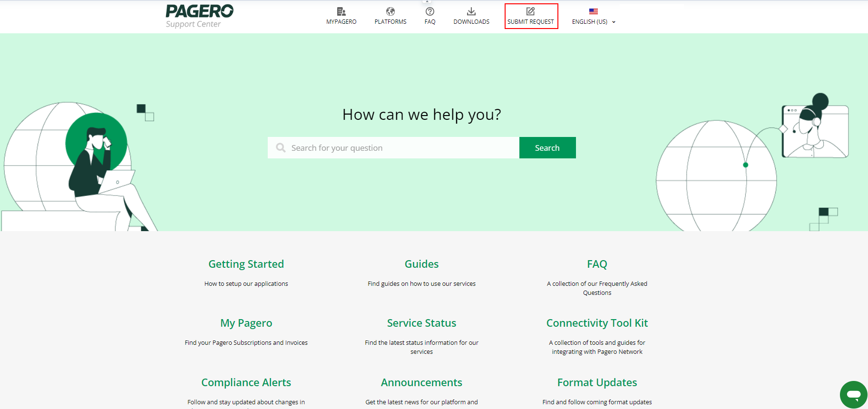868x409 pixels.
Task: Open the Getting Started section
Action: click(246, 264)
